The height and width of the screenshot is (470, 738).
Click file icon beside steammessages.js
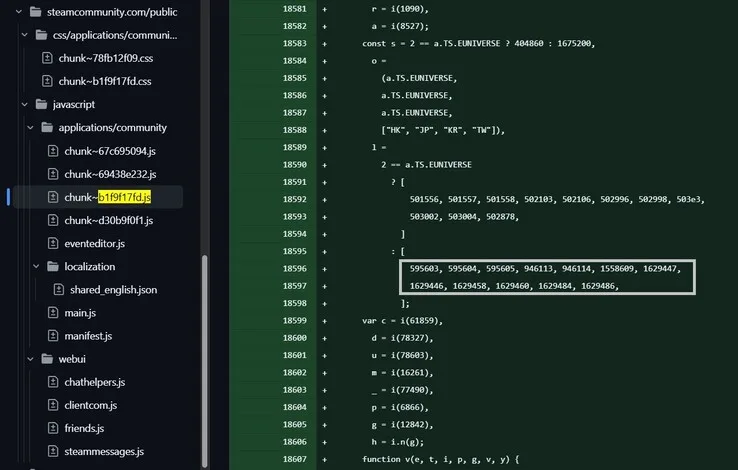53,451
